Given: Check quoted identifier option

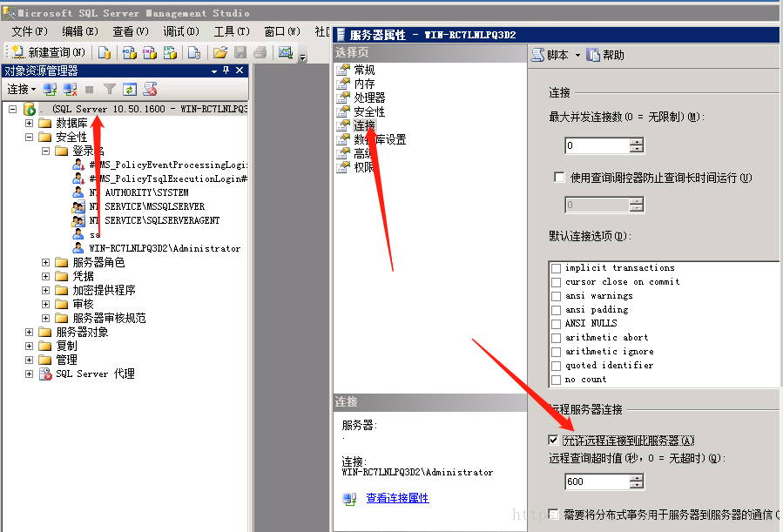Looking at the screenshot, I should click(557, 367).
